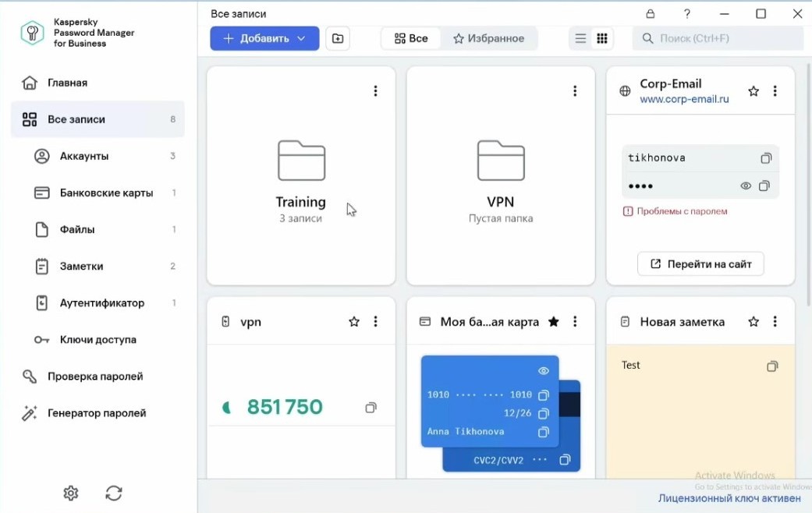
Task: Open the www.corp-email.ru link
Action: coord(684,99)
